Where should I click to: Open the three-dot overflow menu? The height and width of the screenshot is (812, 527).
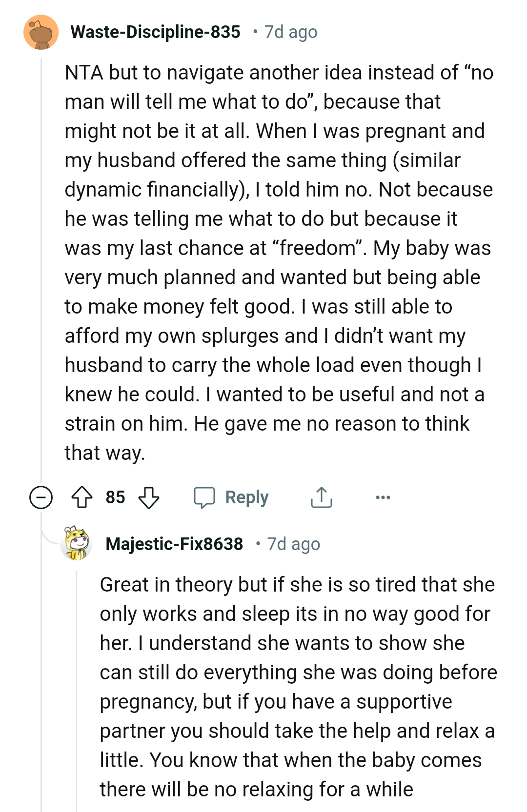384,497
